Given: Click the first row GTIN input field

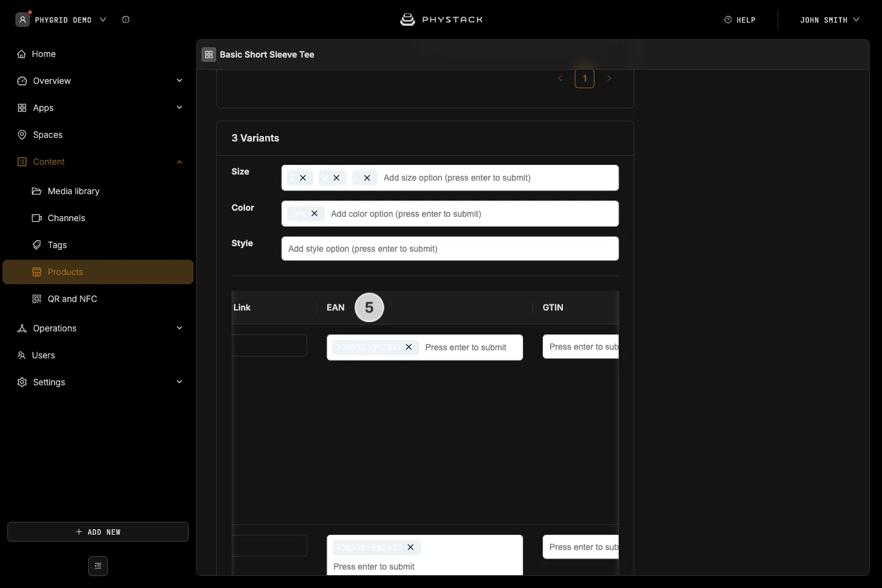Looking at the screenshot, I should click(581, 347).
